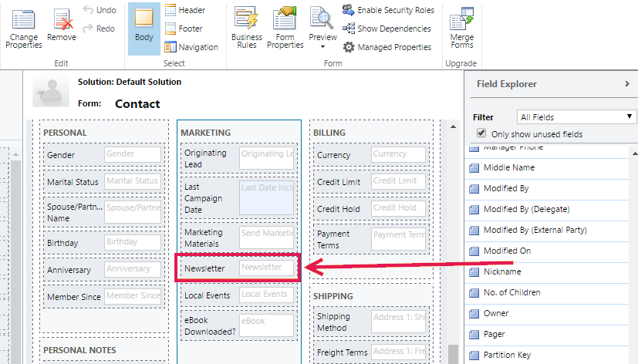Image resolution: width=638 pixels, height=364 pixels.
Task: Click Enable Security Roles
Action: point(388,10)
